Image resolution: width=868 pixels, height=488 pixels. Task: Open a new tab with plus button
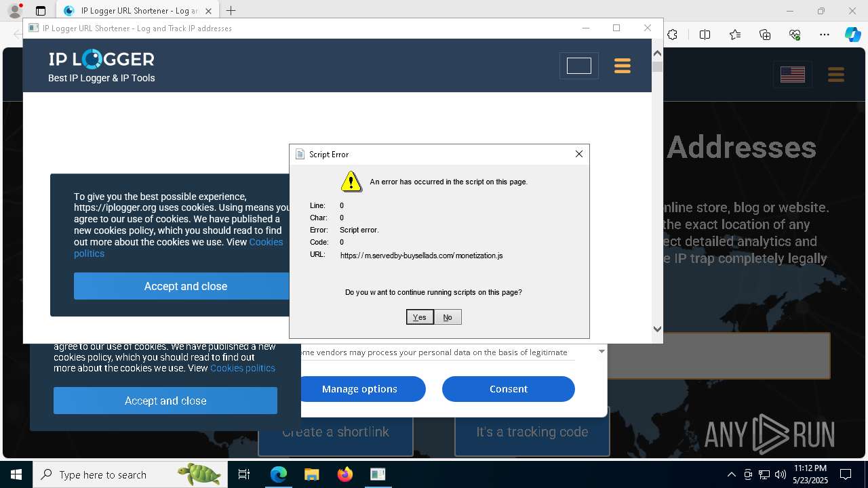coord(231,11)
